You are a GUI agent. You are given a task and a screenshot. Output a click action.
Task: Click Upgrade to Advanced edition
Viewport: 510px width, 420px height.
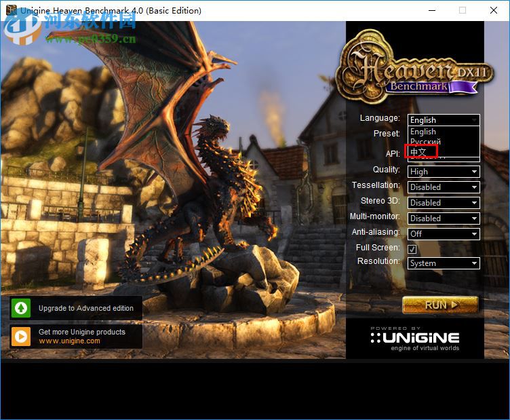coord(76,308)
